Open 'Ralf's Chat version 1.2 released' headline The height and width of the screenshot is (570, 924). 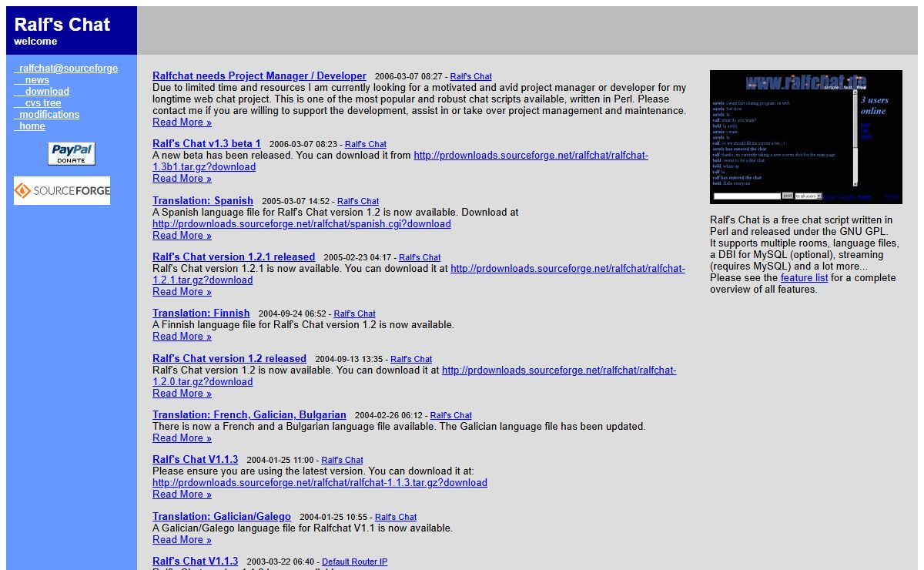(x=229, y=358)
